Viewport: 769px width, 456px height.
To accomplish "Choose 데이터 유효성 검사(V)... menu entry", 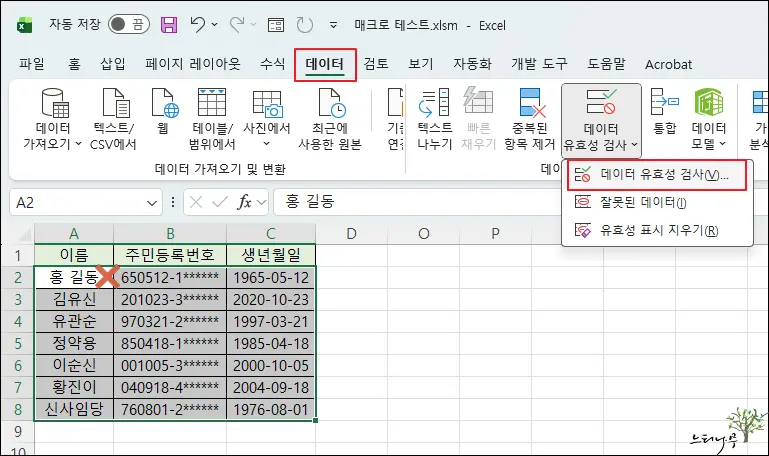I will coord(657,175).
